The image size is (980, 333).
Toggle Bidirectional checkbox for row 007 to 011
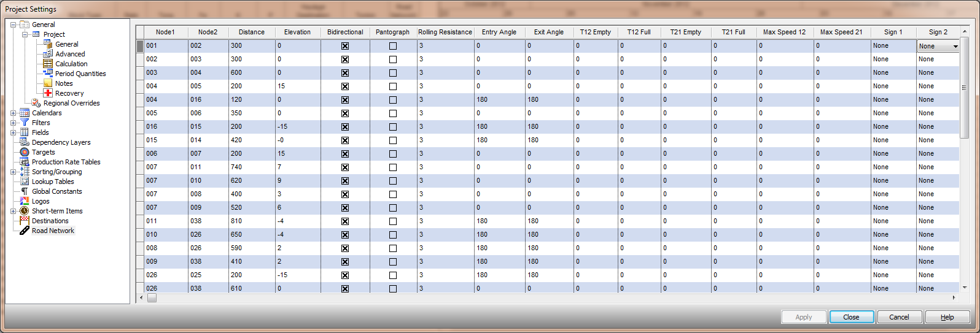345,167
